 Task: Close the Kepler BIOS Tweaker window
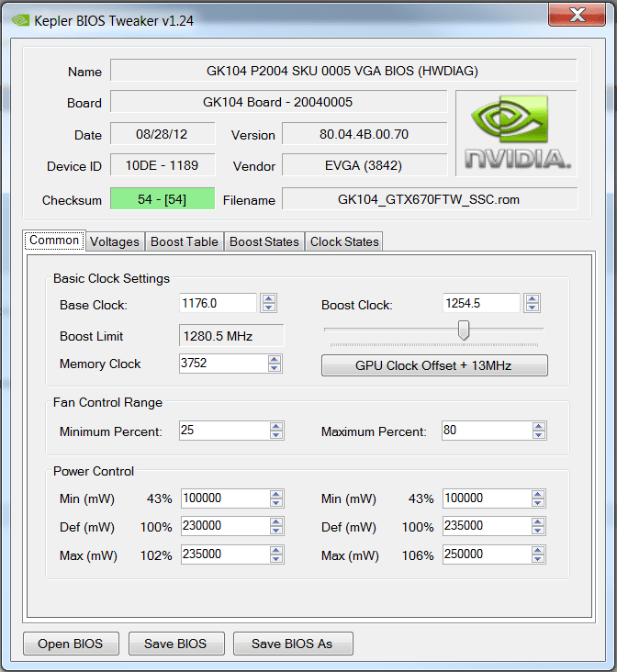pos(578,15)
